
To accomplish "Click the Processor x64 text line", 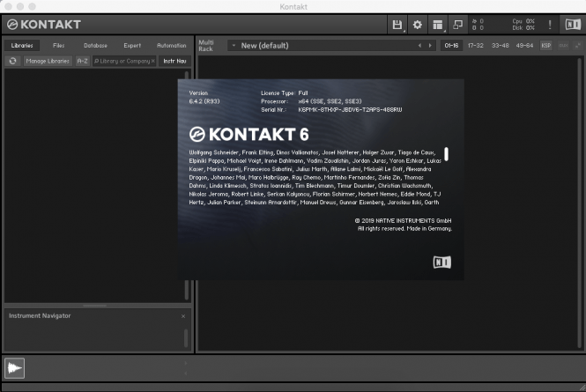I will click(311, 101).
